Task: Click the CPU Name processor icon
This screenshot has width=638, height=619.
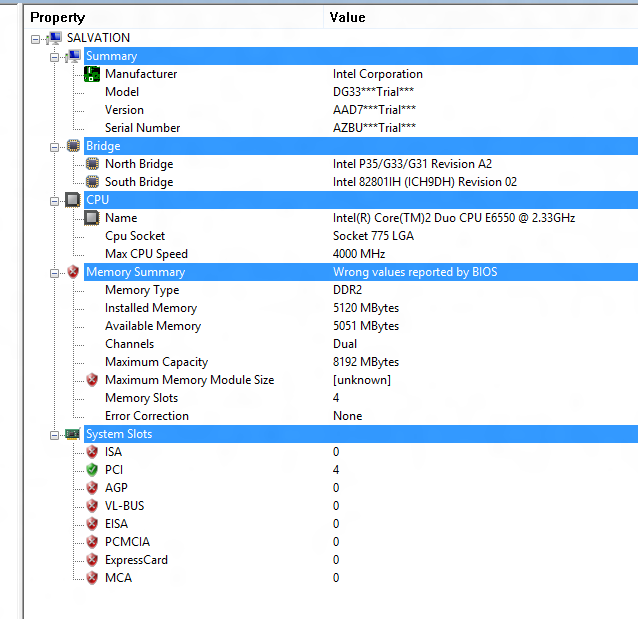Action: [x=92, y=218]
